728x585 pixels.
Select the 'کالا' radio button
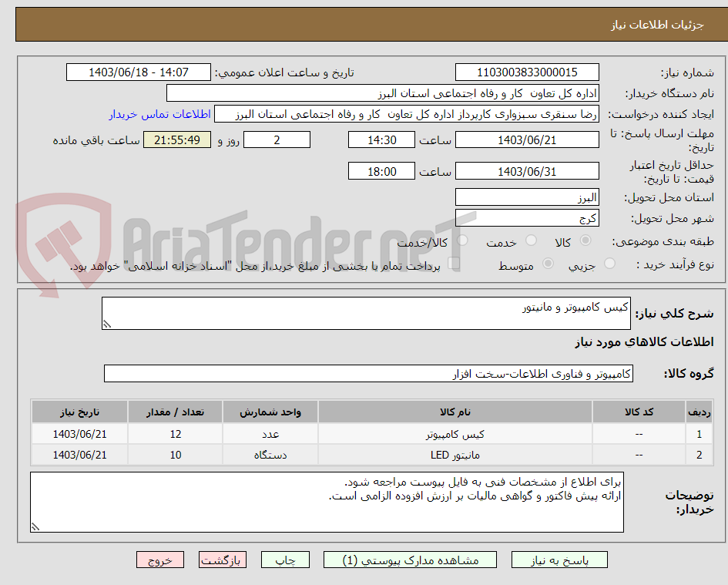(x=585, y=240)
